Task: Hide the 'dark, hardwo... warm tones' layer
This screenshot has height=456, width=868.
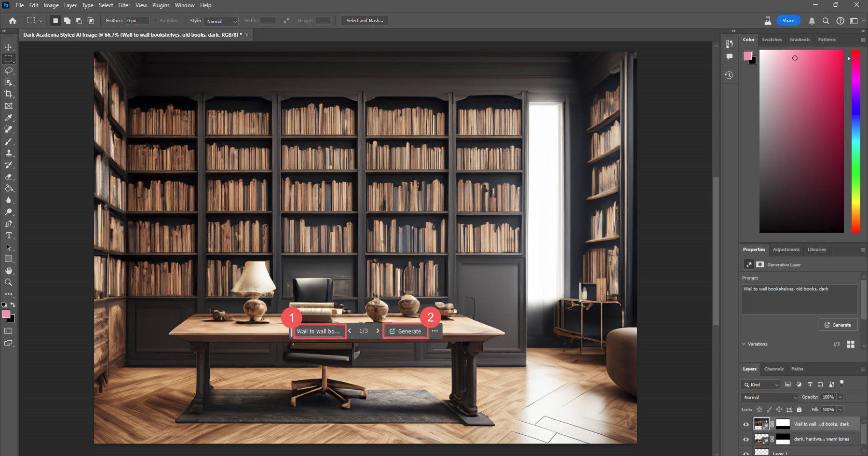Action: [x=746, y=439]
